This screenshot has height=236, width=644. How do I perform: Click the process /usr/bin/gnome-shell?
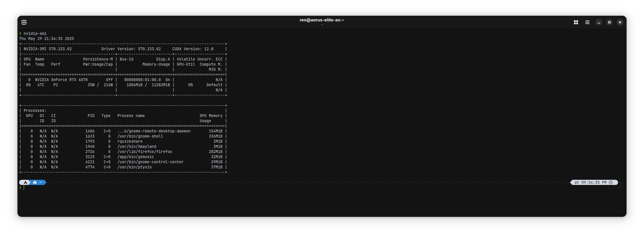click(140, 136)
